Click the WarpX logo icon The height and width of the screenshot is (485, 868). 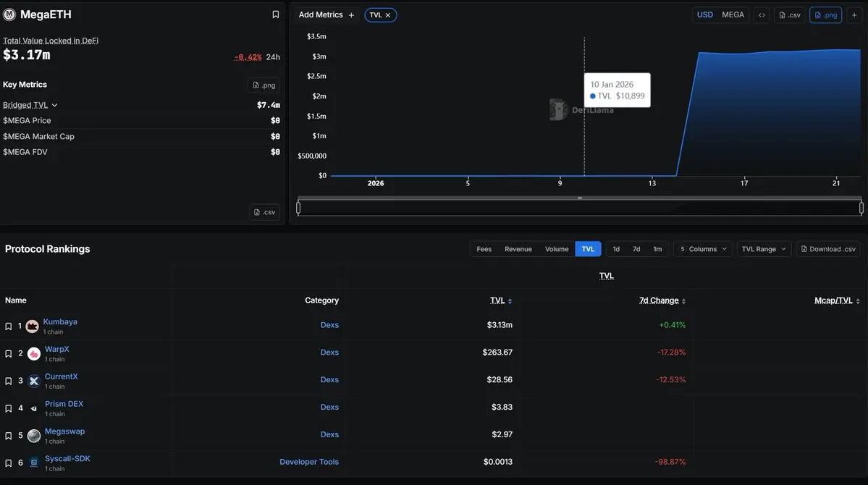34,354
